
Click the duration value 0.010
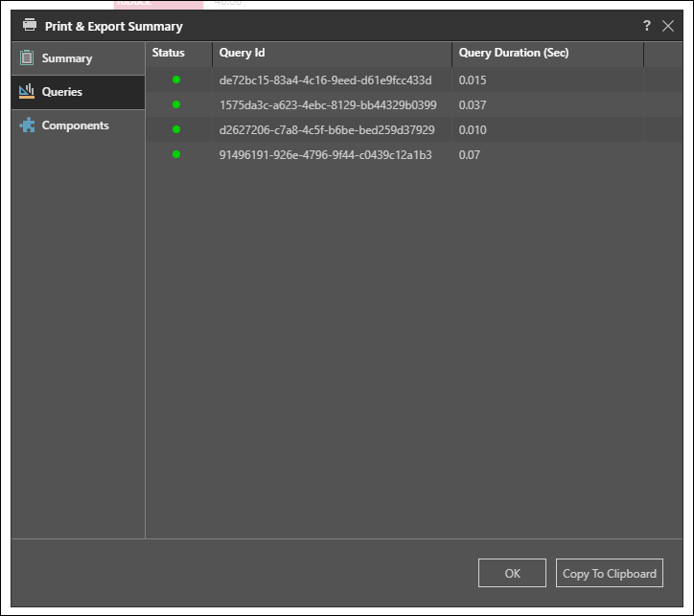coord(473,130)
